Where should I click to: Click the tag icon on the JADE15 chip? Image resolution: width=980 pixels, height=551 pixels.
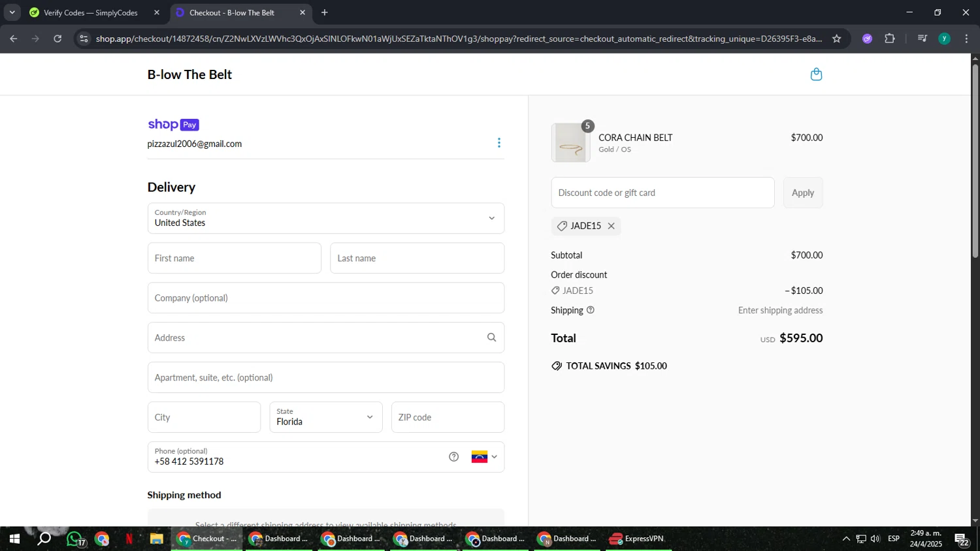point(562,226)
